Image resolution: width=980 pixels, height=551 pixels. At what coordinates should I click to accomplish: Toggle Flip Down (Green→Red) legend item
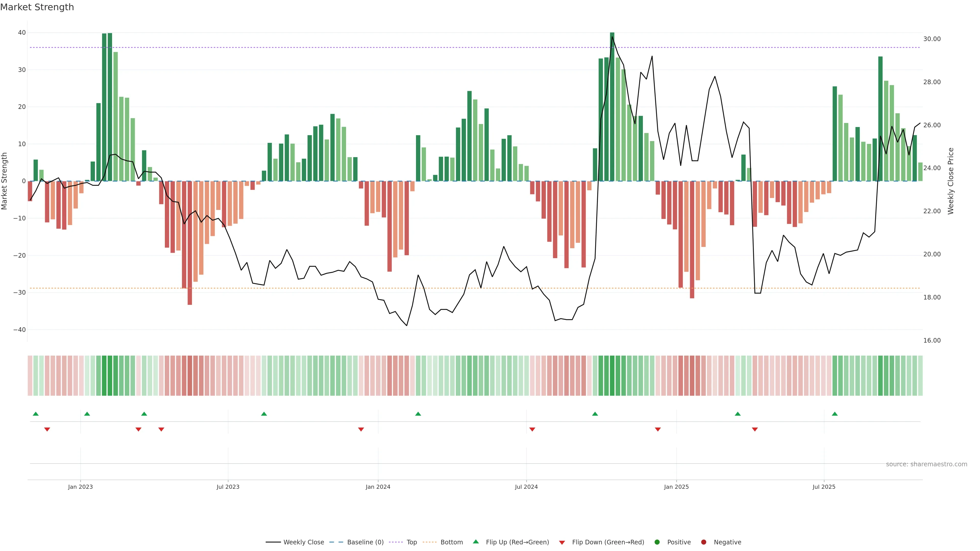608,542
